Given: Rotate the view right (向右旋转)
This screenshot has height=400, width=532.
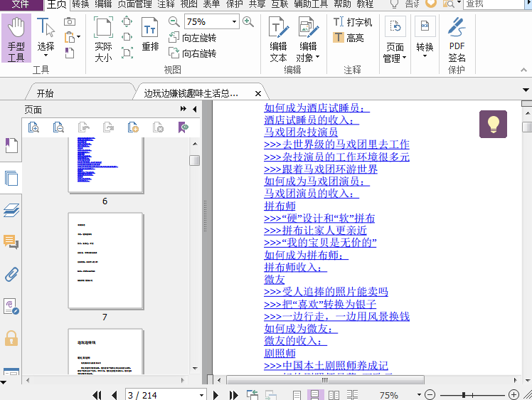Looking at the screenshot, I should point(192,53).
